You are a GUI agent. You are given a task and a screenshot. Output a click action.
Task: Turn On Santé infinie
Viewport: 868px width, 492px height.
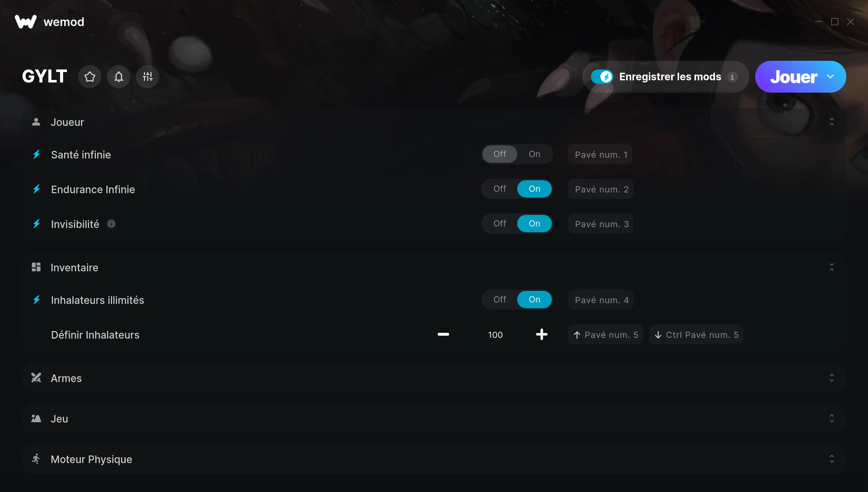pos(535,154)
